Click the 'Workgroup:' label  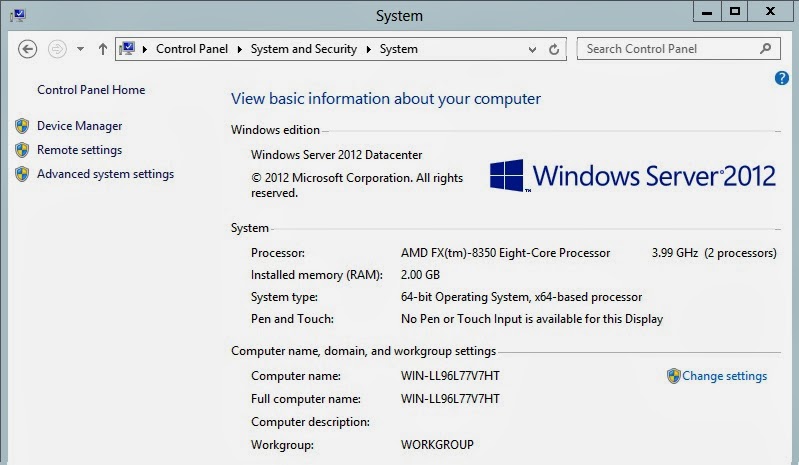(282, 445)
